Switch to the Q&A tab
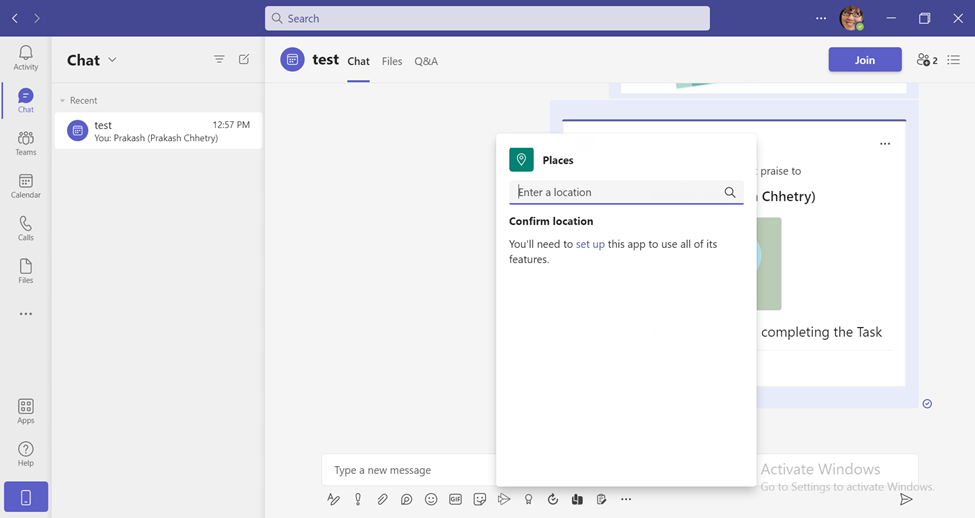The width and height of the screenshot is (975, 518). click(x=426, y=61)
